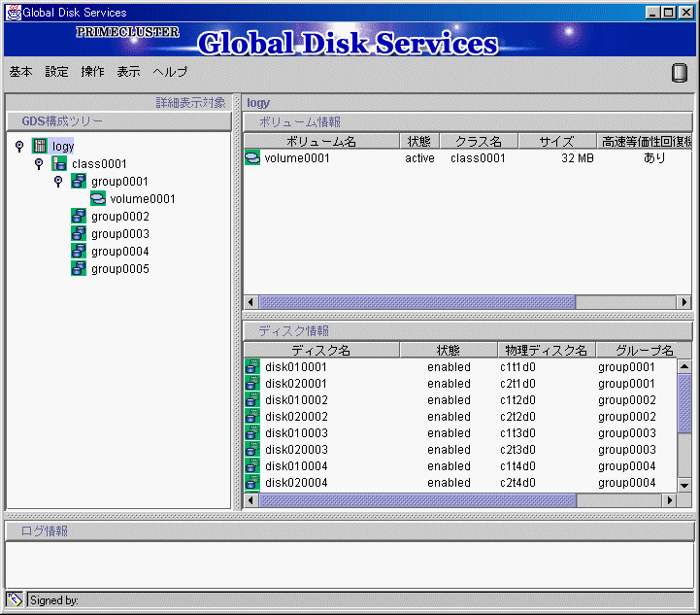
Task: Select class0001 label in tree
Action: click(99, 164)
